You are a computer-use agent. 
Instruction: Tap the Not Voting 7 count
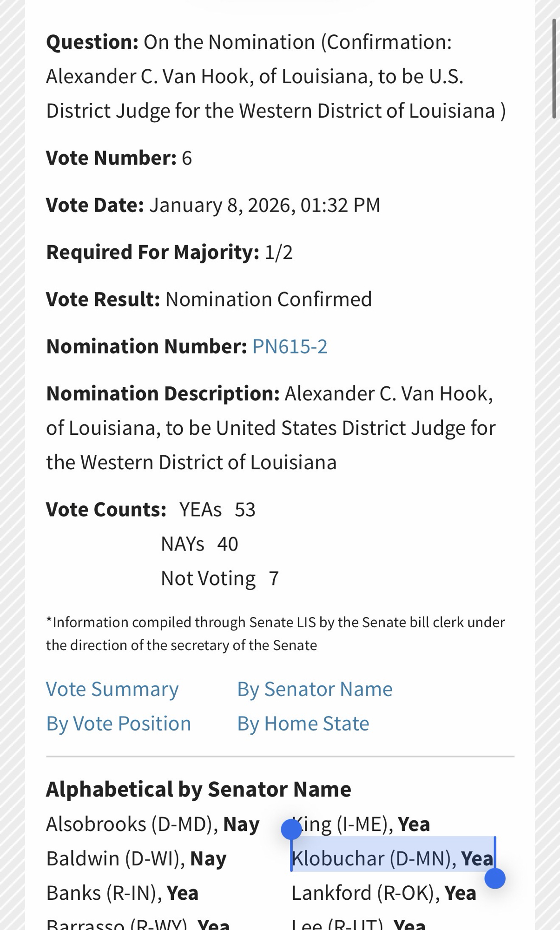[219, 578]
